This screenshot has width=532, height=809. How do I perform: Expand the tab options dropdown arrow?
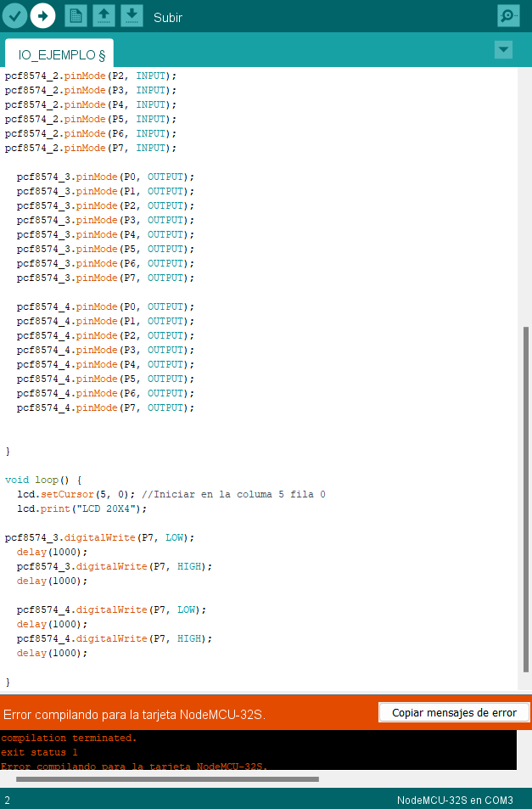click(503, 50)
